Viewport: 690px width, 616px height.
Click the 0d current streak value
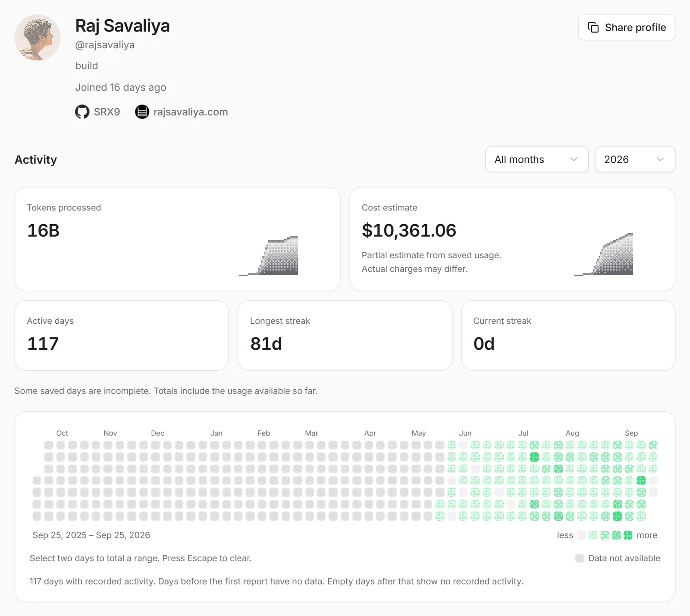pyautogui.click(x=484, y=344)
